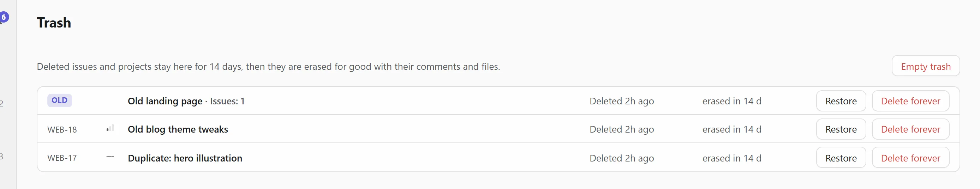The width and height of the screenshot is (980, 189).
Task: Restore the Old landing page project
Action: [x=841, y=101]
